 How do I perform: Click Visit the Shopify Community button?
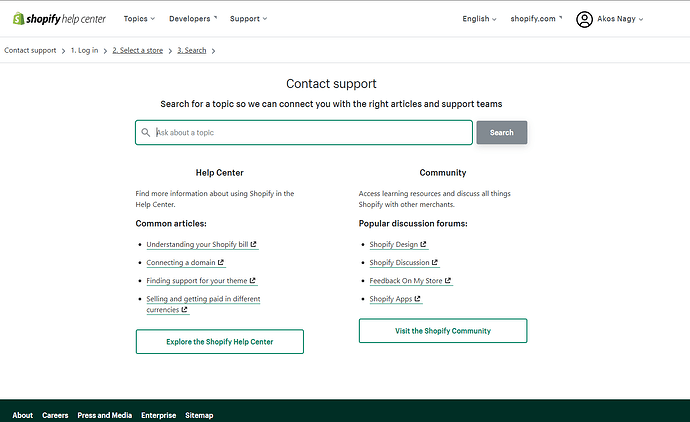coord(442,330)
